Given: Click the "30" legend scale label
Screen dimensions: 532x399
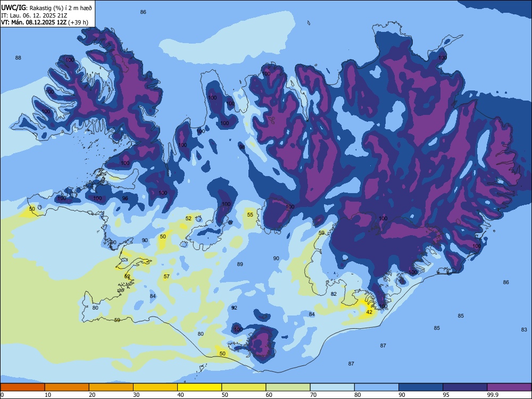Looking at the screenshot, I should (136, 395).
